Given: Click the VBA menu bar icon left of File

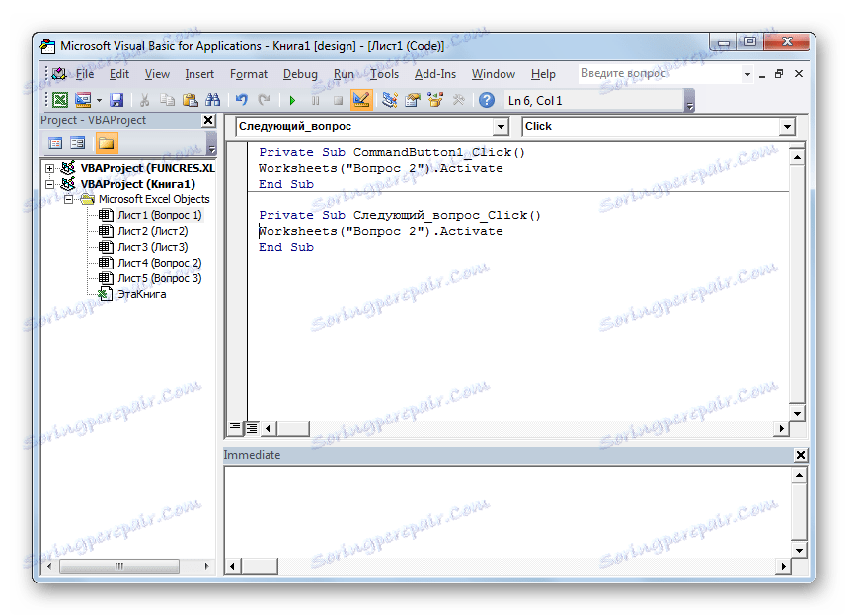Looking at the screenshot, I should (58, 74).
